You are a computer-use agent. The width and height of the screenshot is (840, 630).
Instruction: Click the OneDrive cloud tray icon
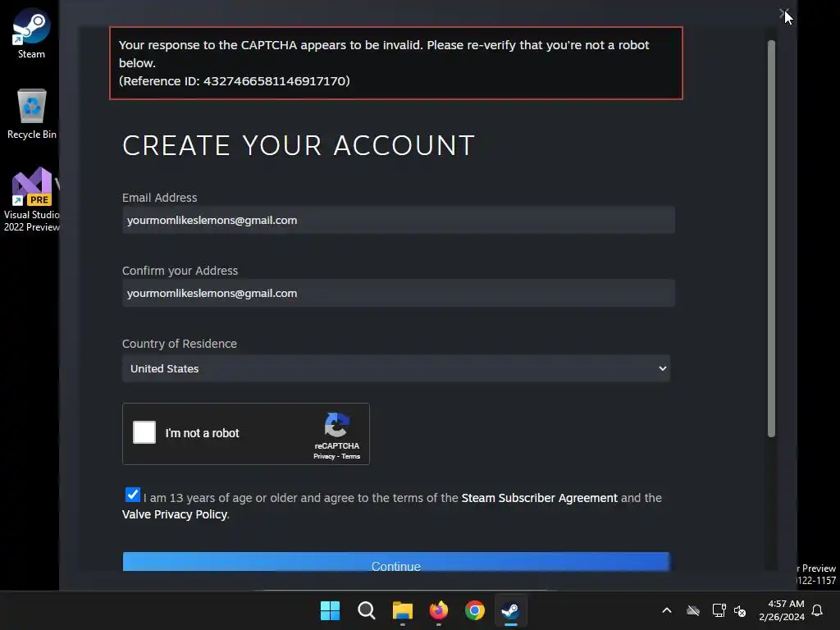[693, 610]
